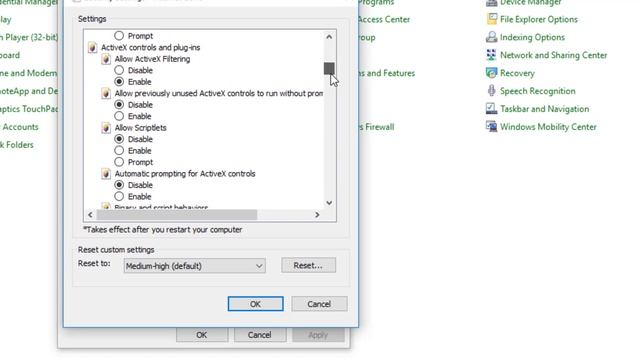The image size is (640, 360).
Task: Select Disable under Automatic prompting for ActiveX
Action: point(119,185)
